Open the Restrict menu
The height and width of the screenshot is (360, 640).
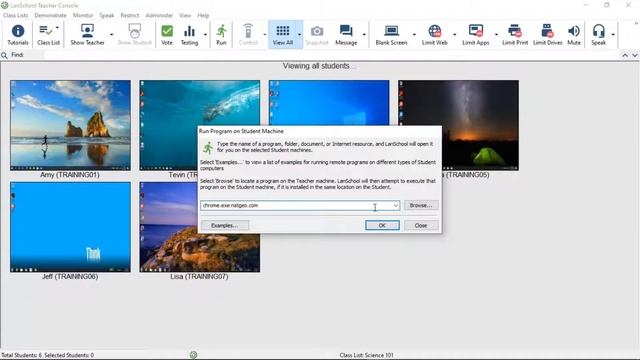[x=130, y=16]
